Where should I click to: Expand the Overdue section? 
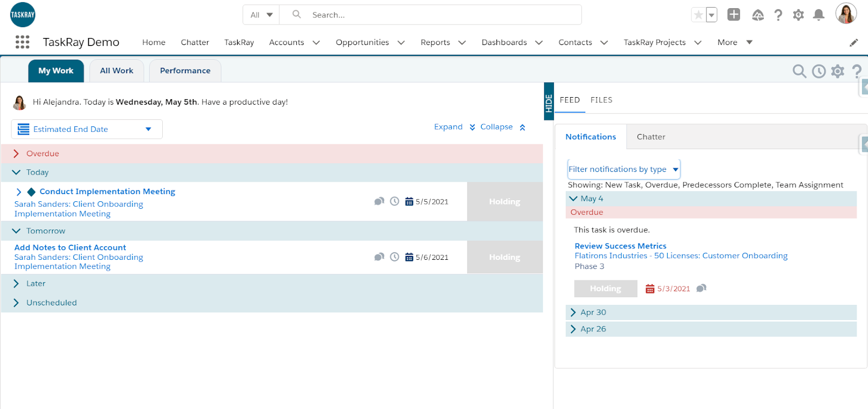click(x=16, y=154)
